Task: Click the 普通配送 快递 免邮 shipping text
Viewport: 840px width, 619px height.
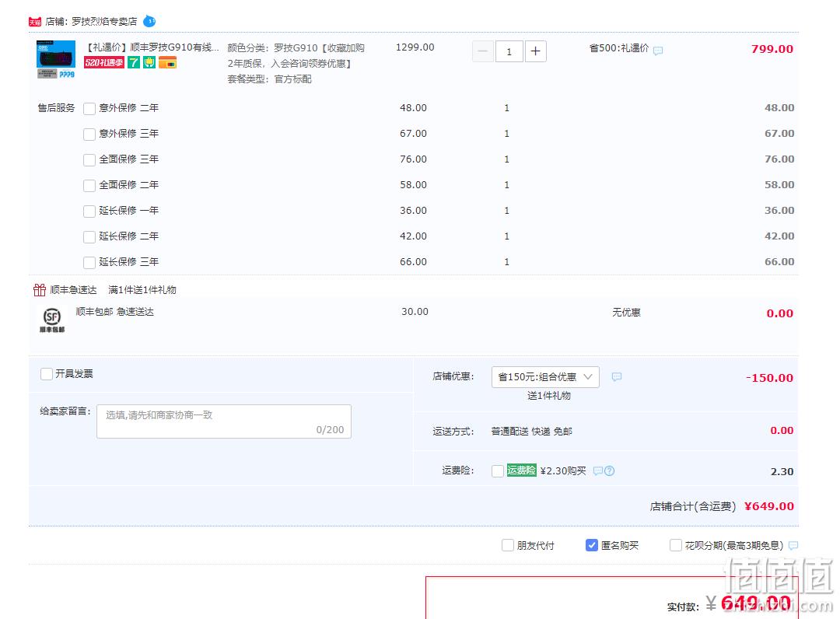Action: pyautogui.click(x=531, y=431)
